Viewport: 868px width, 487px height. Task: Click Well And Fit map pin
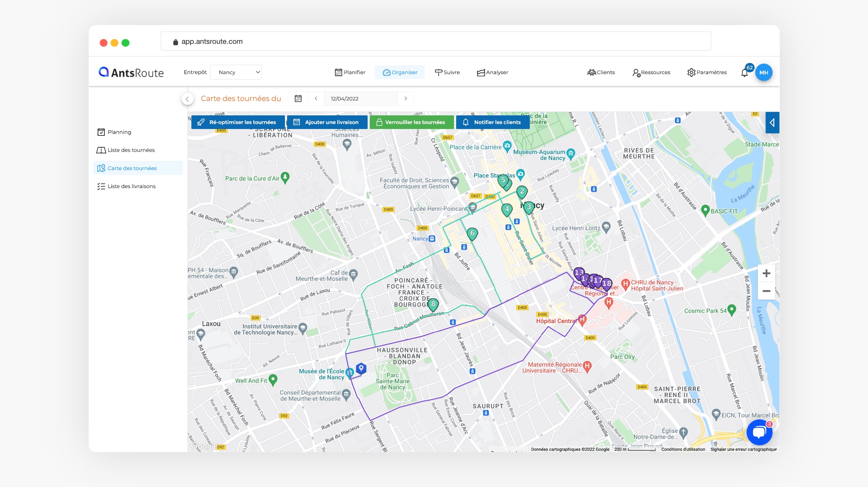coord(273,380)
